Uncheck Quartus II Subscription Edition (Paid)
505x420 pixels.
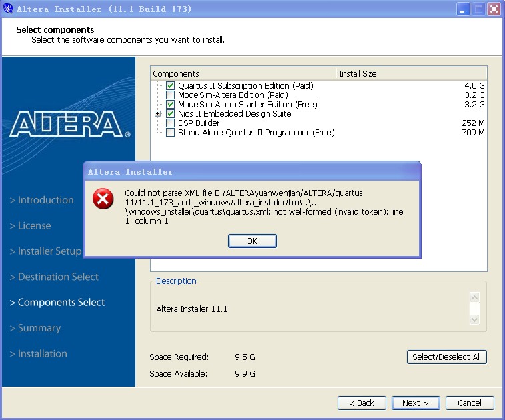(x=170, y=85)
